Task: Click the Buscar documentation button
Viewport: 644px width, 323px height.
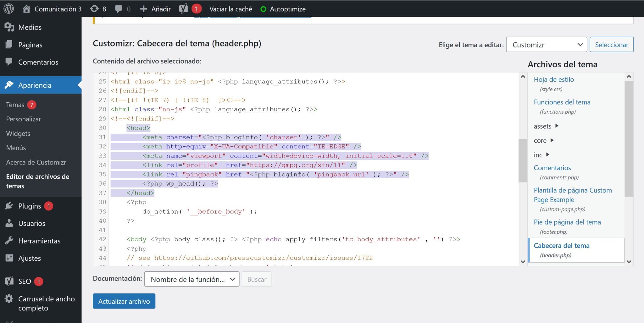Action: click(257, 279)
